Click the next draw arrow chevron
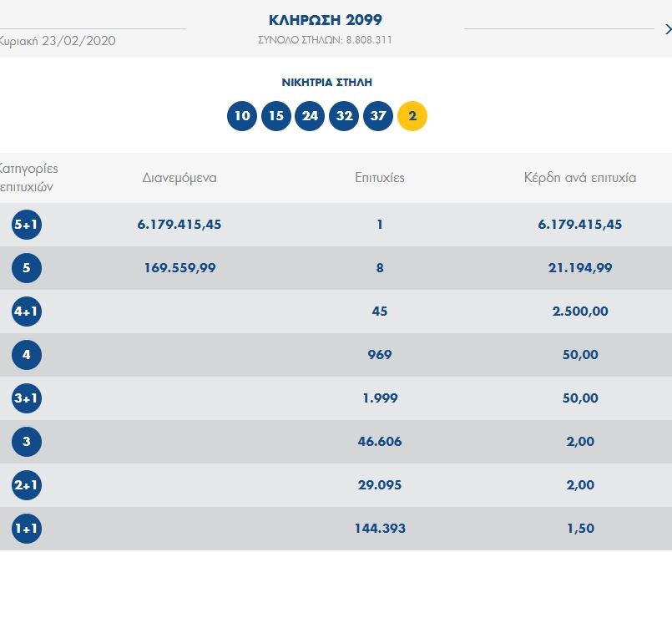The width and height of the screenshot is (672, 618). (x=667, y=29)
